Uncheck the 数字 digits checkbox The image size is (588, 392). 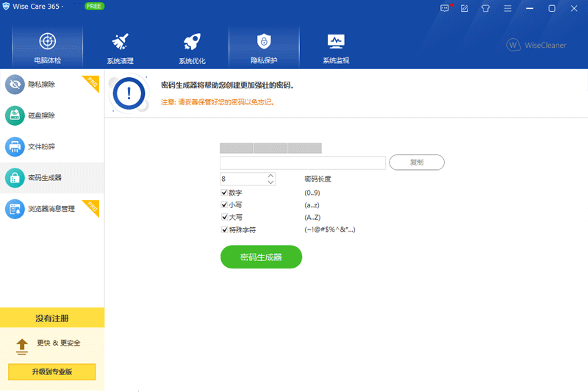coord(224,193)
